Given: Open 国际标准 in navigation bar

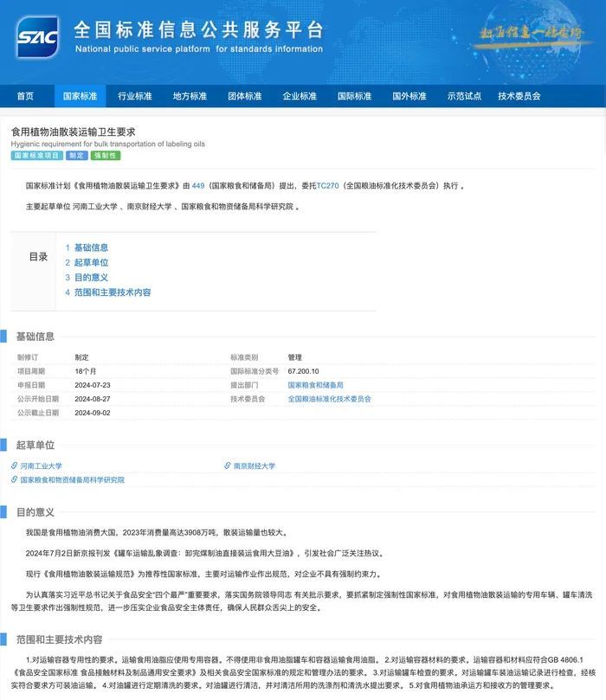Looking at the screenshot, I should (354, 96).
